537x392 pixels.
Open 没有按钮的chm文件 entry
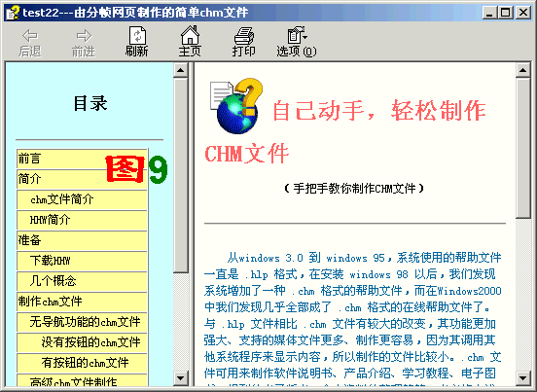(x=82, y=342)
